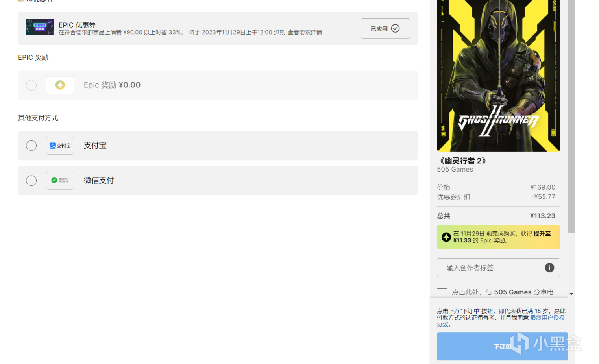Open the 查看要求详情 link

click(x=305, y=32)
